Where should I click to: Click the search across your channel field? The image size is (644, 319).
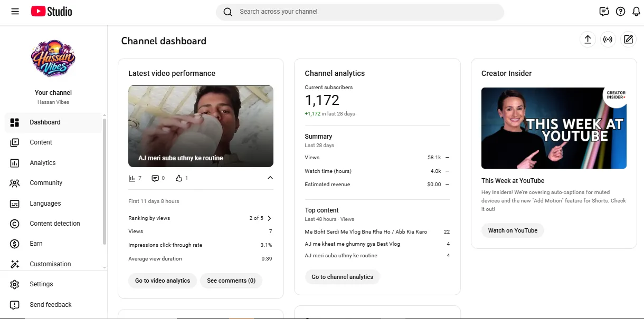(x=360, y=12)
